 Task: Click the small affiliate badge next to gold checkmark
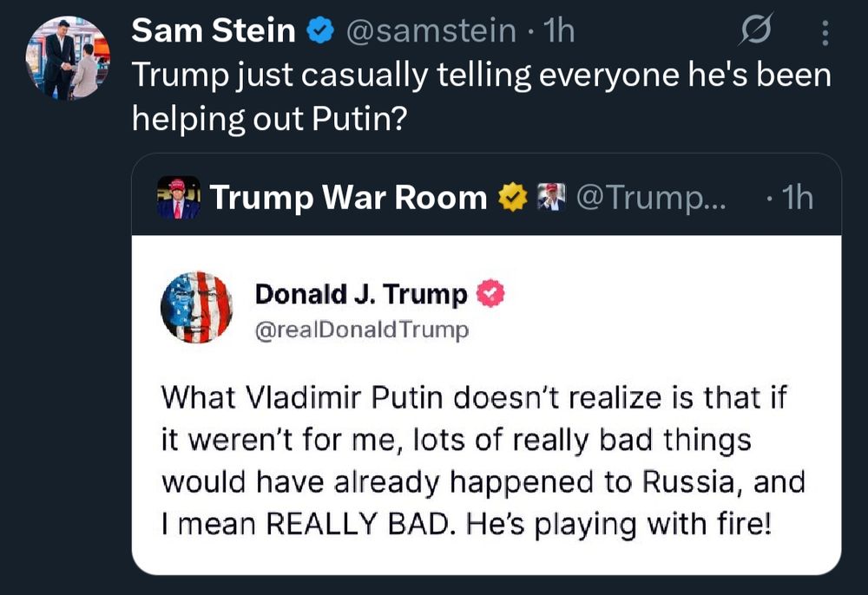pos(551,197)
